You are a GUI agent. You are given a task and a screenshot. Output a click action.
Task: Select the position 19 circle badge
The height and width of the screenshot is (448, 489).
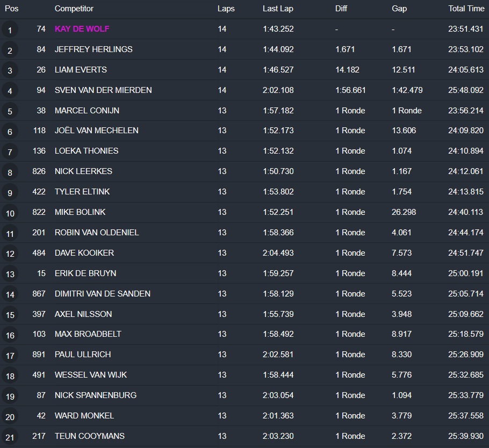point(10,396)
